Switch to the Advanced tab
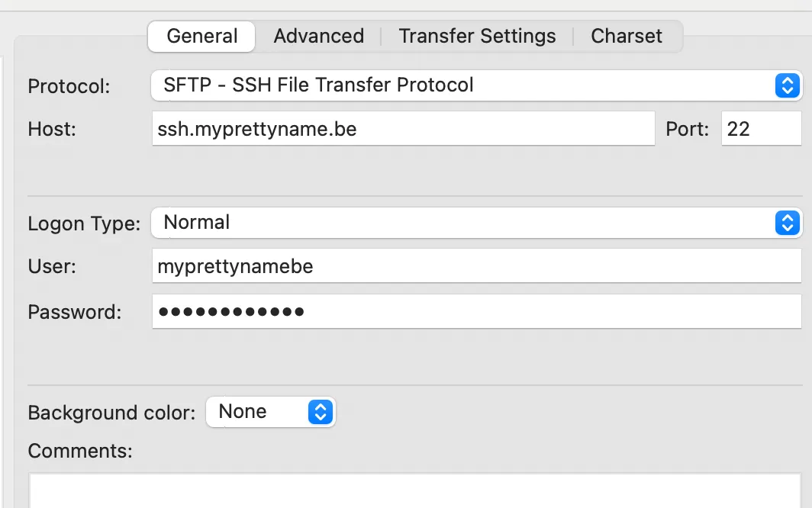Screen dimensions: 812x508 coord(318,36)
